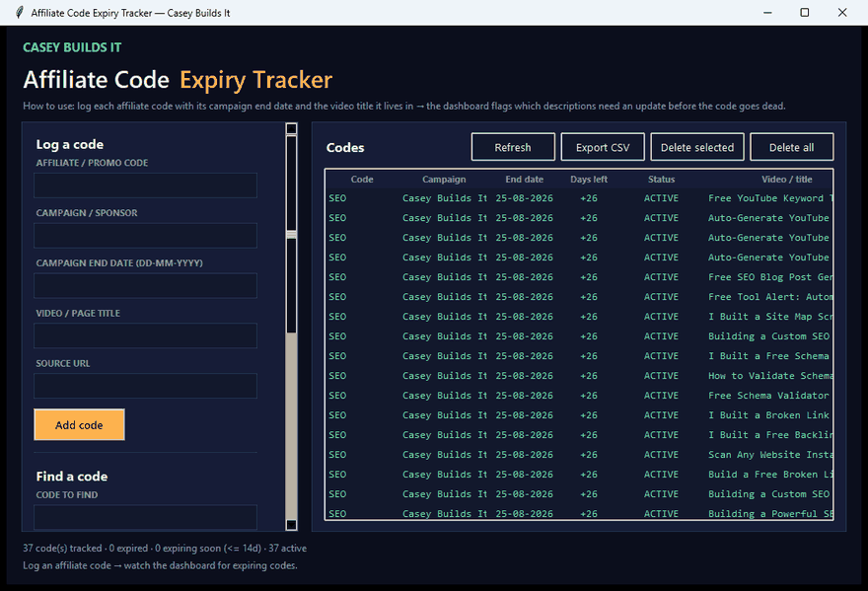Sort by the End date column header
Viewport: 868px width, 591px height.
pos(524,179)
